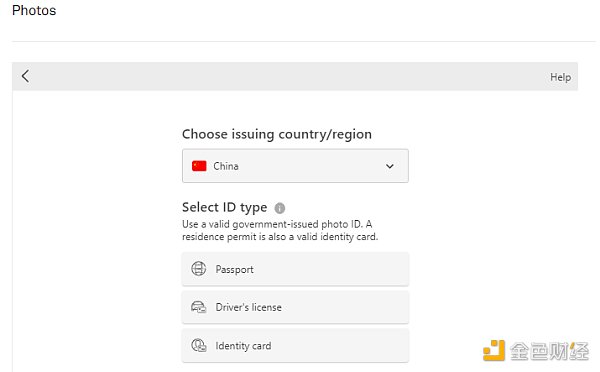This screenshot has height=372, width=600.
Task: Click Choose issuing country/region label
Action: coord(277,134)
